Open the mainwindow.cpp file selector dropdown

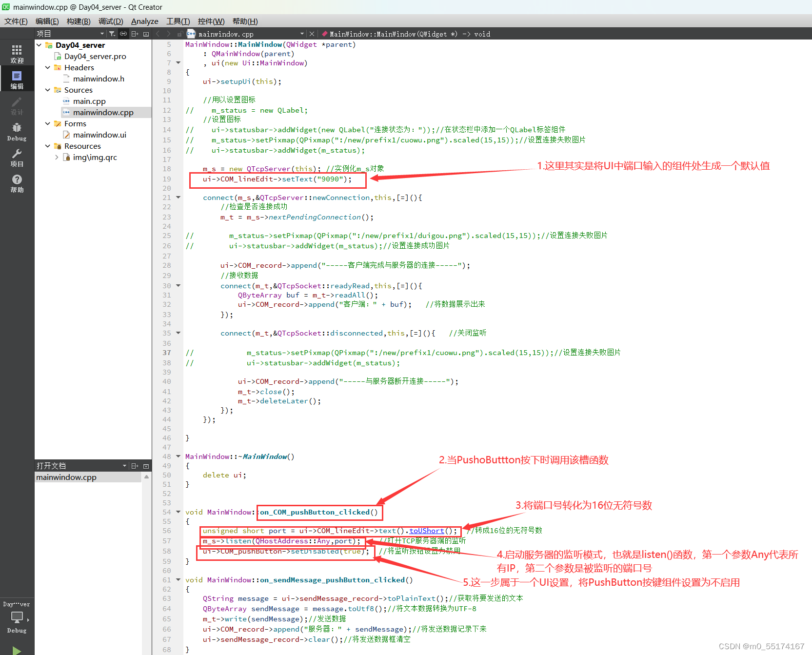tap(302, 34)
